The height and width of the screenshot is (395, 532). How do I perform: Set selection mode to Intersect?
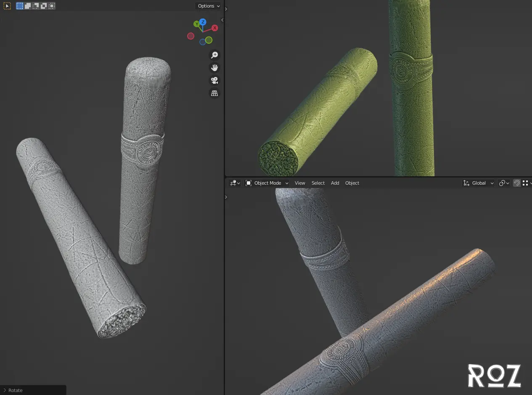52,6
